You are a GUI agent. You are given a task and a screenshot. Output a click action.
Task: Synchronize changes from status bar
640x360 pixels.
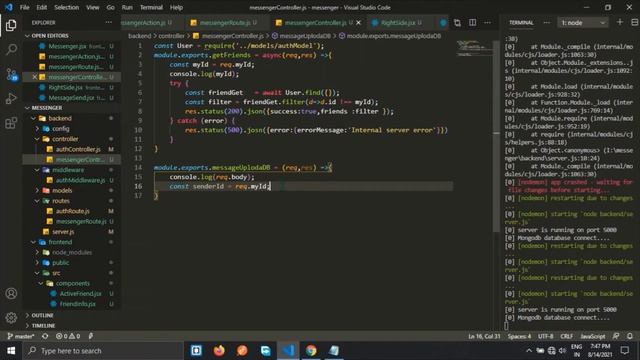tap(45, 336)
